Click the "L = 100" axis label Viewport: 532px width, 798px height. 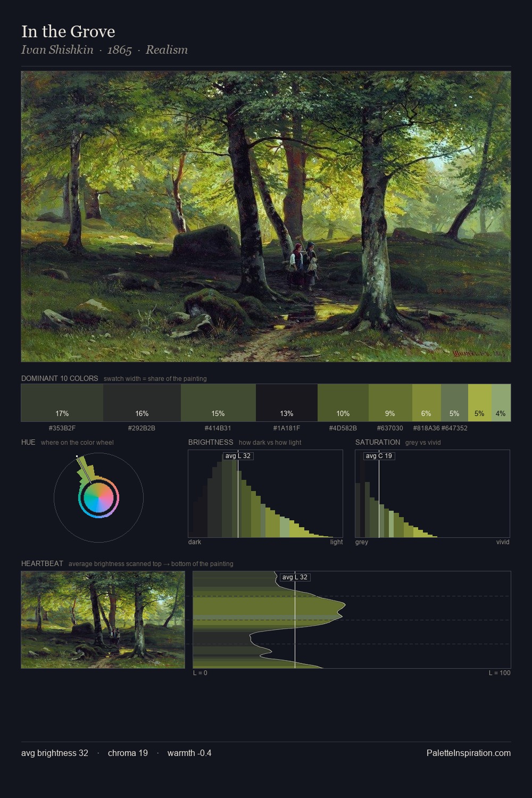pos(500,673)
